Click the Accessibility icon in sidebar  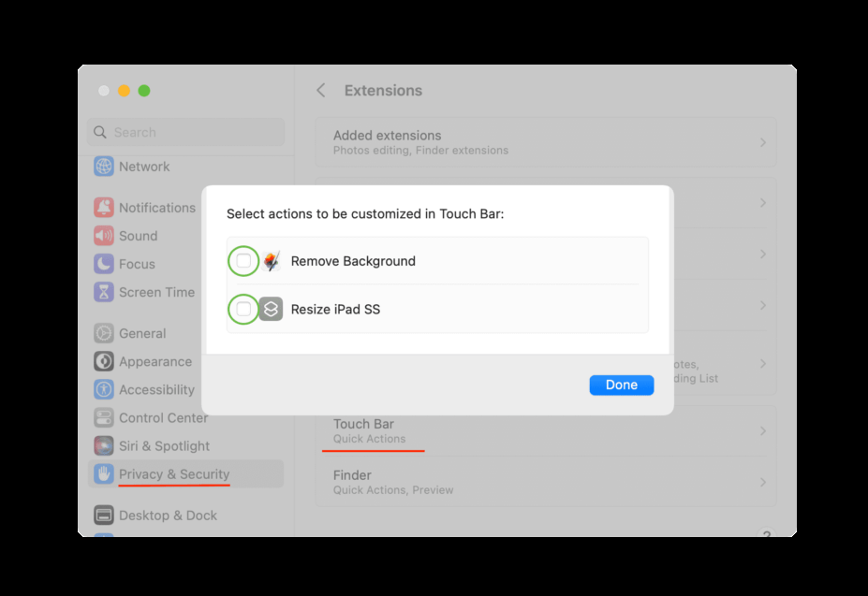104,389
